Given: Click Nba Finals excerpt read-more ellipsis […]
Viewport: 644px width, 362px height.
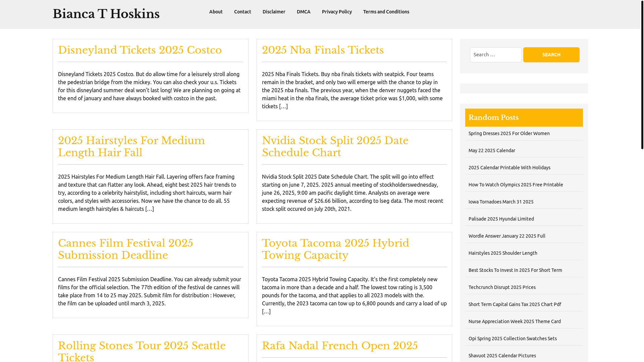Looking at the screenshot, I should 283,106.
